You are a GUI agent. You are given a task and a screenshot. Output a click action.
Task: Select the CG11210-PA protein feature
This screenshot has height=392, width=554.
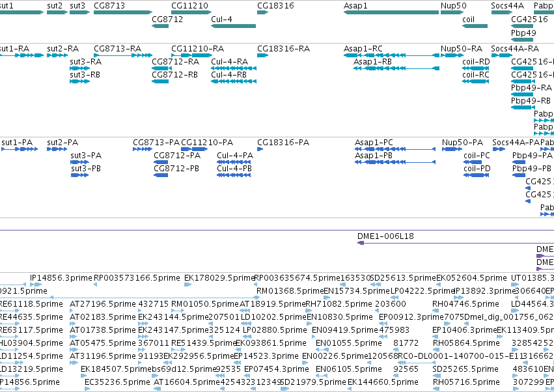(194, 149)
